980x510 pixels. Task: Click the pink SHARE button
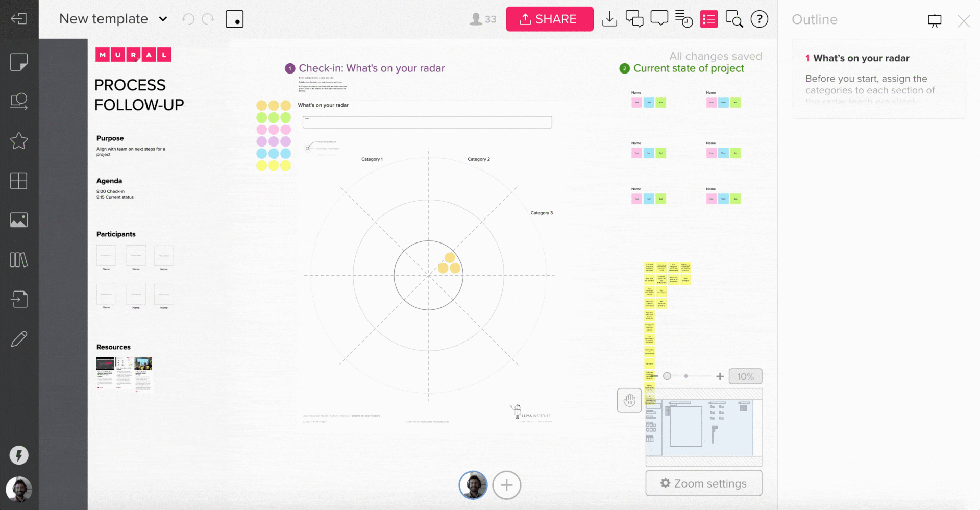pos(550,19)
